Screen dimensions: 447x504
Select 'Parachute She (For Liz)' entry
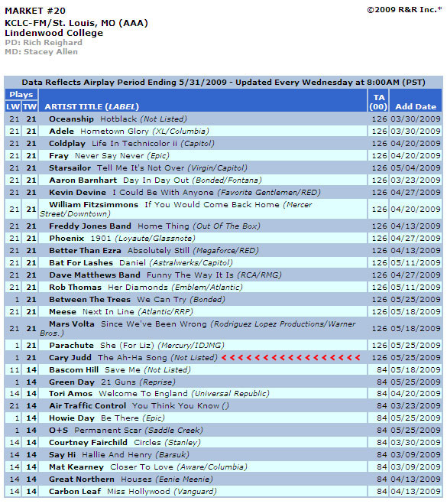137,345
